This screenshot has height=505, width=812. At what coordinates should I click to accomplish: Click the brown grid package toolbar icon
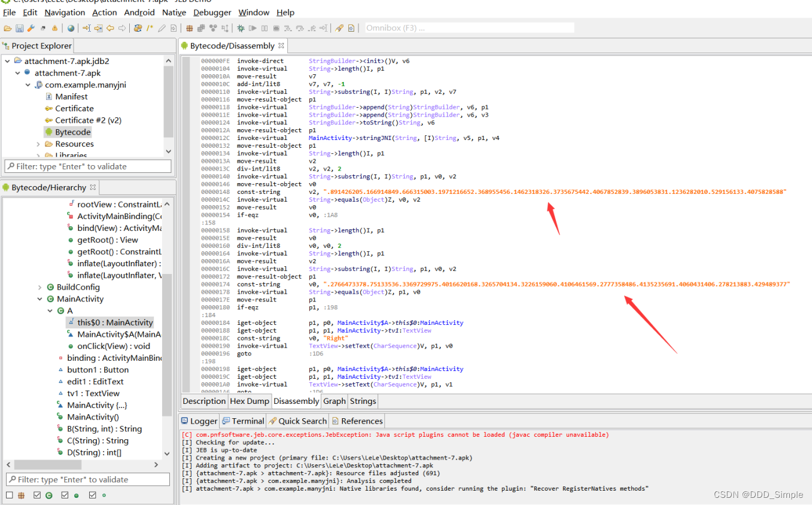point(189,28)
